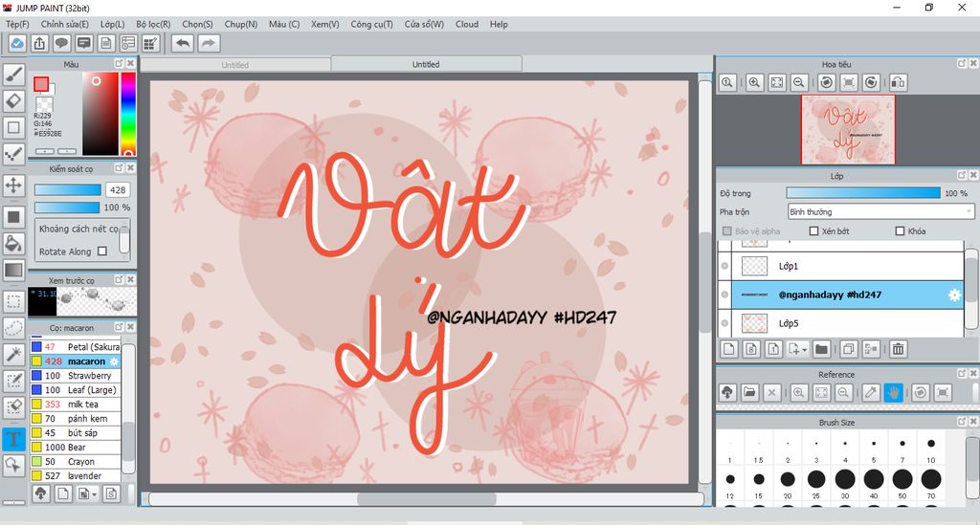This screenshot has width=980, height=525.
Task: Open the Pha trộn blend mode dropdown
Action: coord(880,211)
